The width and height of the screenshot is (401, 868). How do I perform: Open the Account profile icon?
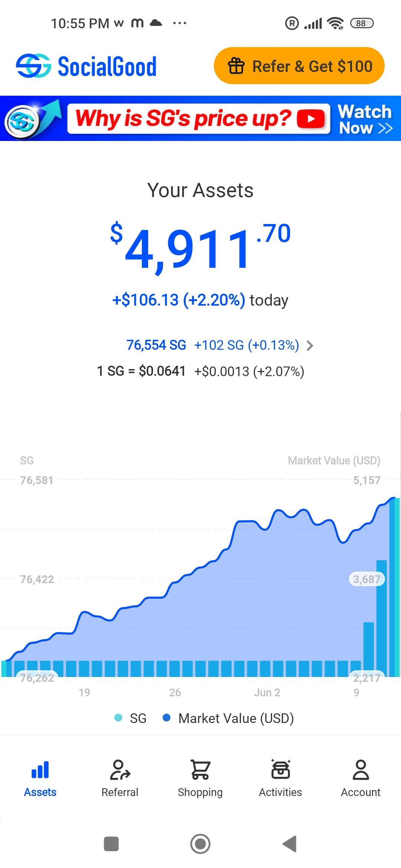(361, 770)
